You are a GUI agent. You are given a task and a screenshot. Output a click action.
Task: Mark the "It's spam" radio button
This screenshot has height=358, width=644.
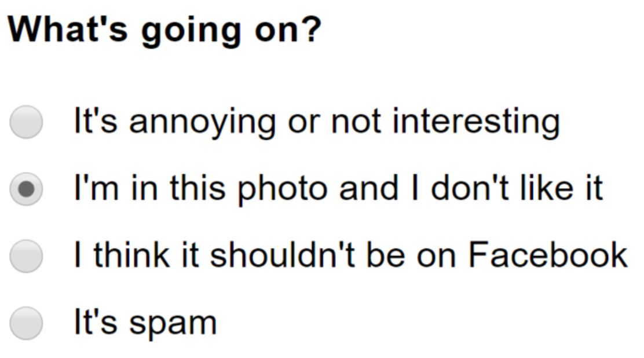tap(26, 322)
